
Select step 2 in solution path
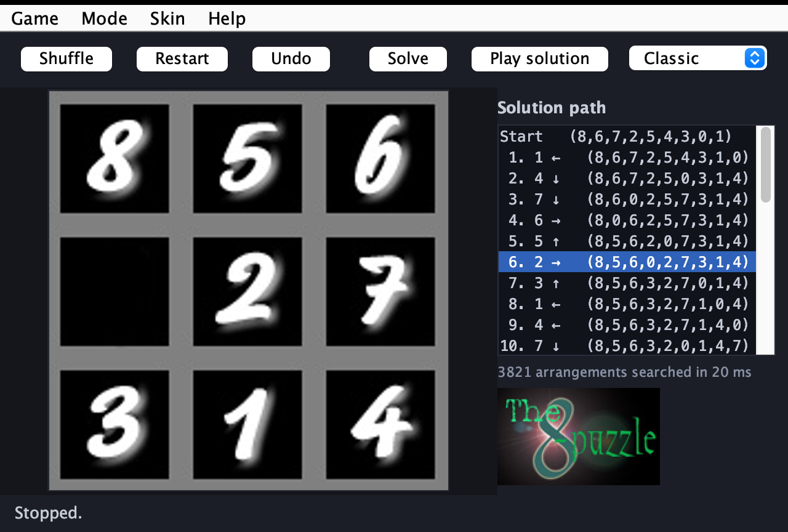(627, 179)
